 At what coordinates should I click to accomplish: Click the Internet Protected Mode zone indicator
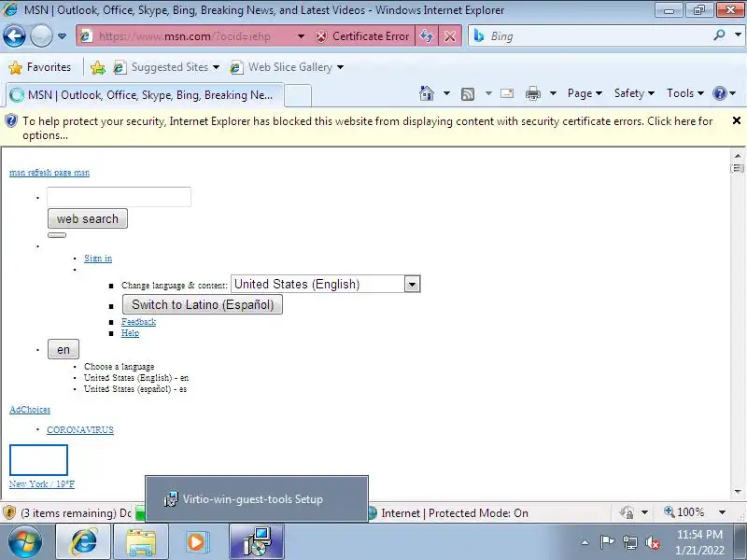click(448, 512)
